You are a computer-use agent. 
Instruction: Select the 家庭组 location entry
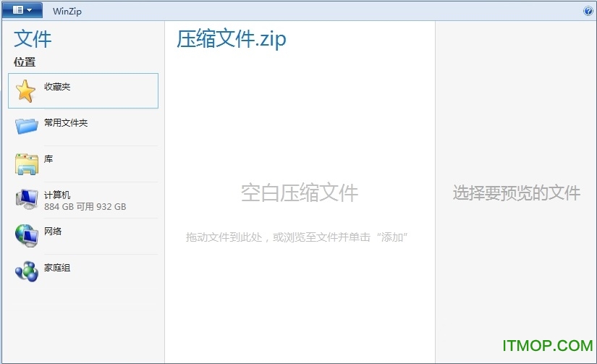tap(57, 268)
